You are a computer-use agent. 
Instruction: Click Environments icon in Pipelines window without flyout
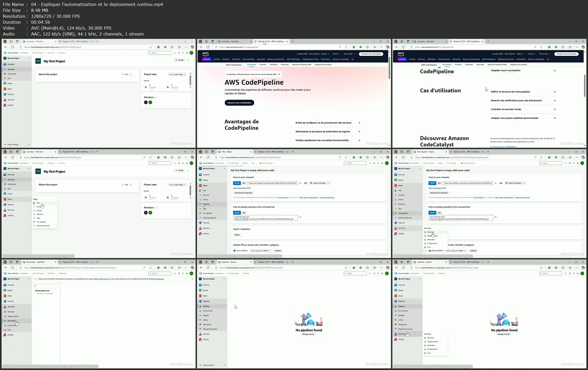tap(200, 311)
